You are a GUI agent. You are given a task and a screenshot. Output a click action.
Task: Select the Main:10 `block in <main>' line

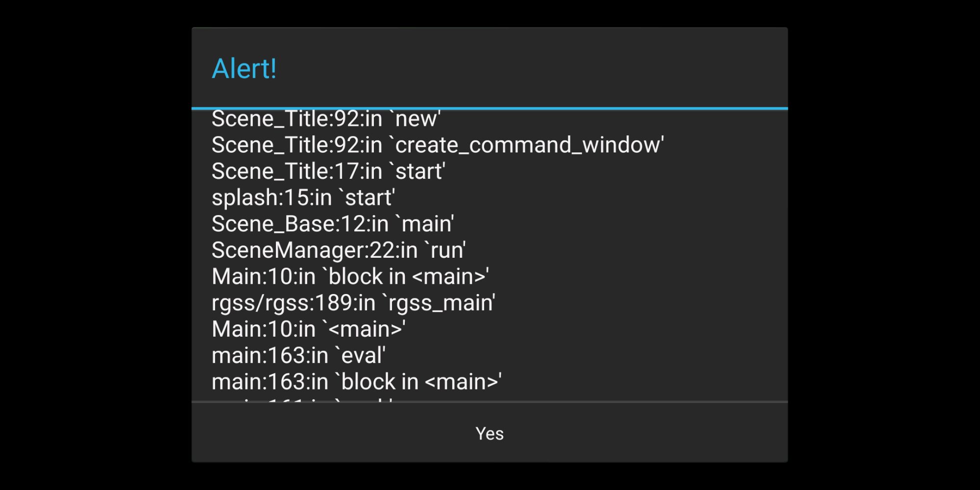(x=350, y=277)
